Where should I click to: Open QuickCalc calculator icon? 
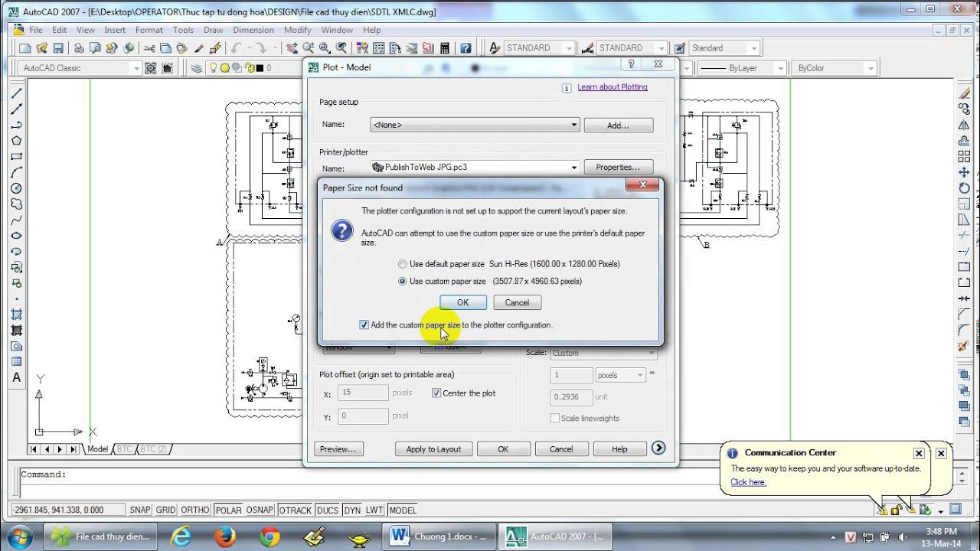(x=445, y=47)
